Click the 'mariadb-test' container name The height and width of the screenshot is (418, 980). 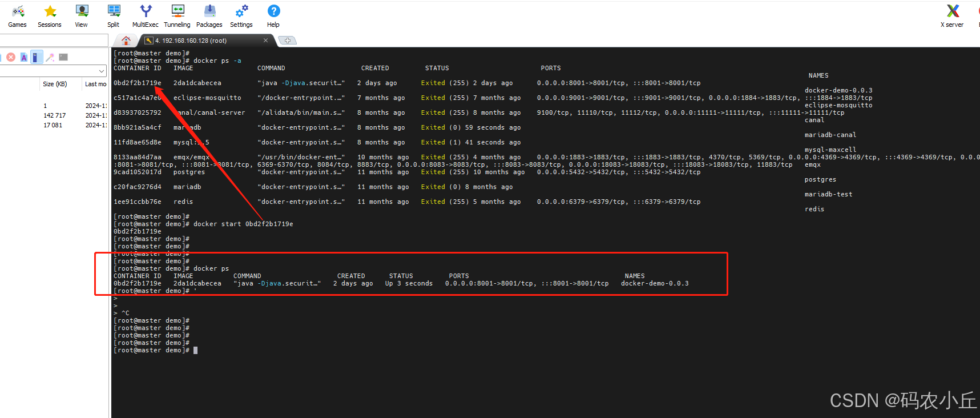click(x=829, y=194)
